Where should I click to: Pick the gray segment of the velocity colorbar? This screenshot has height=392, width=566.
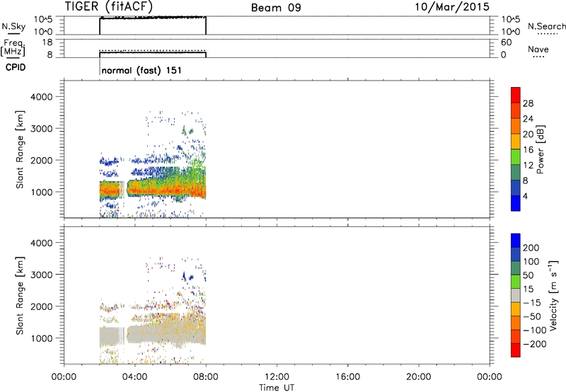pyautogui.click(x=516, y=295)
